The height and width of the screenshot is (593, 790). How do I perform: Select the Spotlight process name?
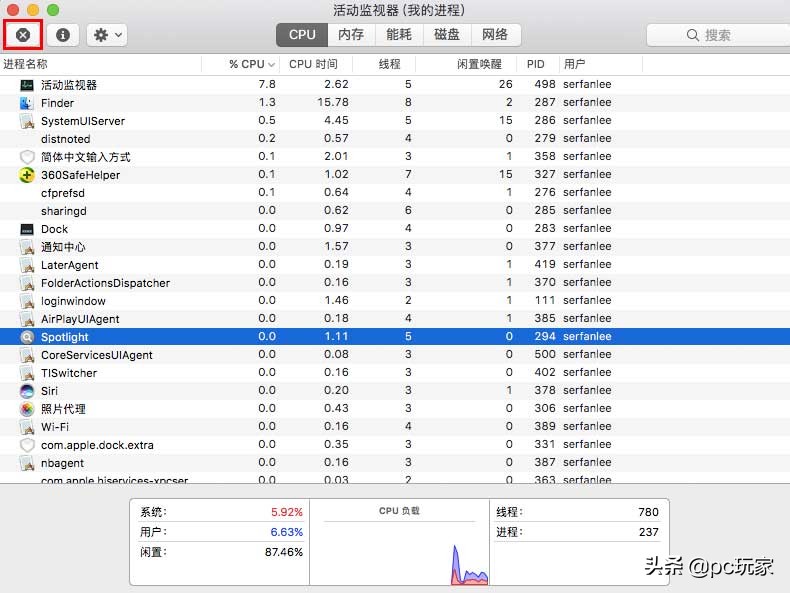coord(64,337)
